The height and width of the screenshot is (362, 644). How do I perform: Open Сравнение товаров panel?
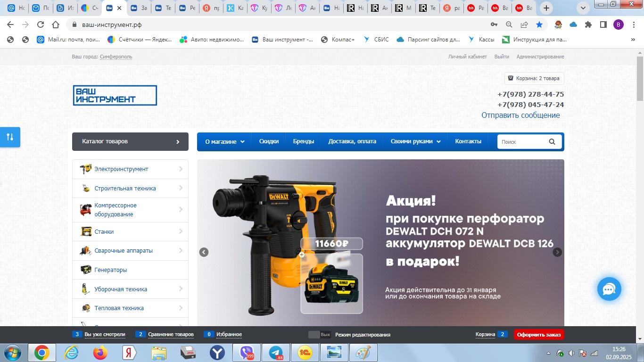(171, 335)
